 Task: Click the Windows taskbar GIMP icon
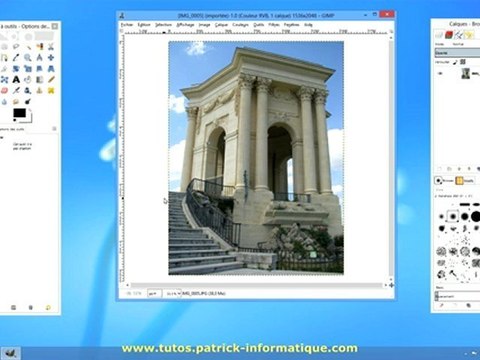coord(10,353)
